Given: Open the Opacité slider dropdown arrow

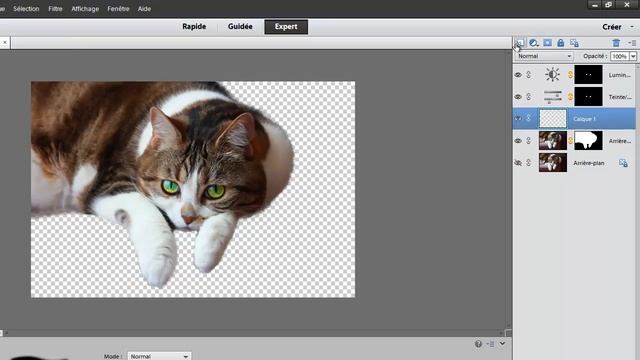Looking at the screenshot, I should click(x=633, y=56).
